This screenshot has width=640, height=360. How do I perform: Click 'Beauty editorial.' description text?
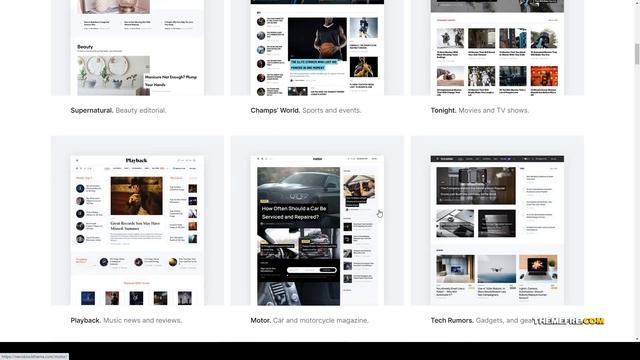141,110
